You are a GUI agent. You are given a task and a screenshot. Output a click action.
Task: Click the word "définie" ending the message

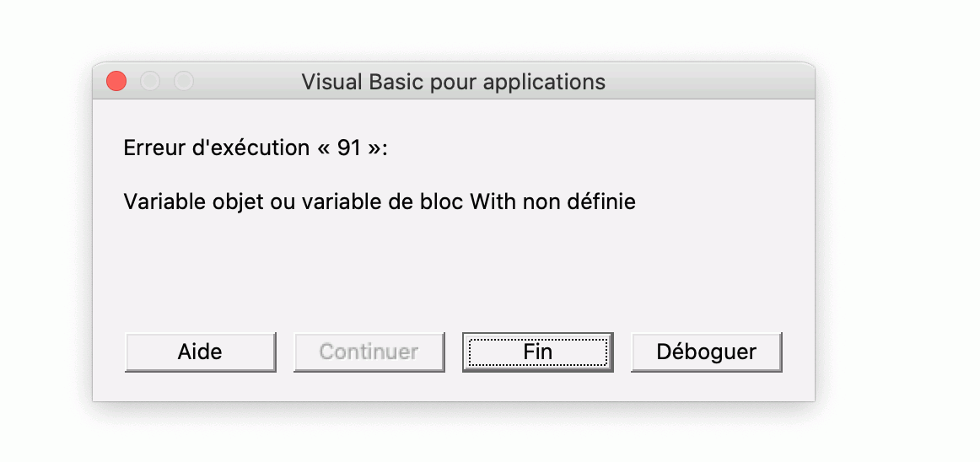(601, 202)
